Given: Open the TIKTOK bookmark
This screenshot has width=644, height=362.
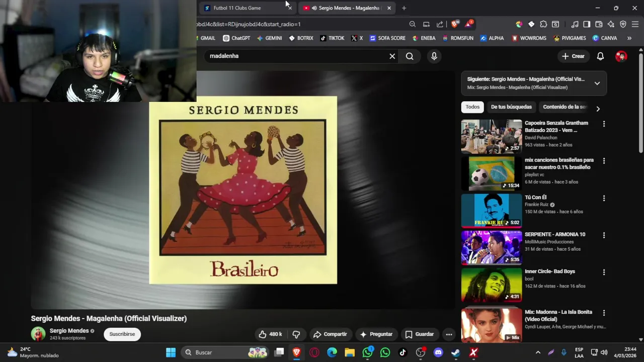Looking at the screenshot, I should click(x=332, y=38).
